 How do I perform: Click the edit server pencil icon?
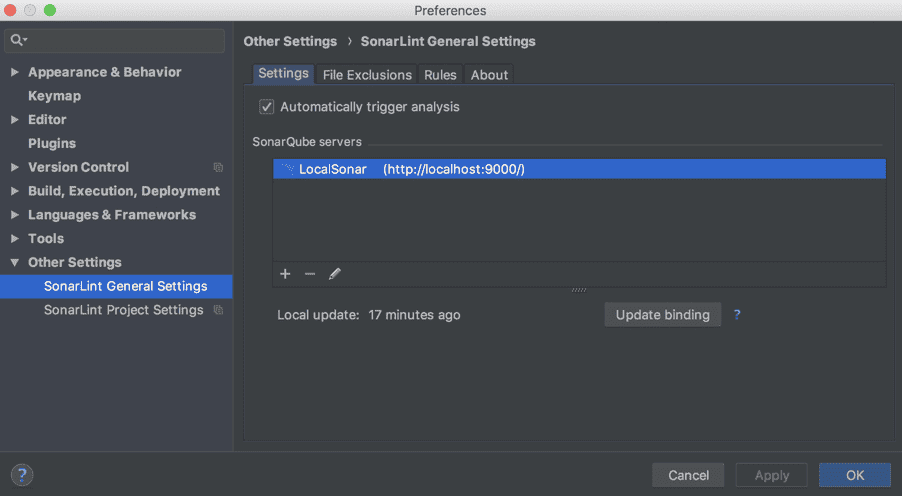(x=335, y=274)
